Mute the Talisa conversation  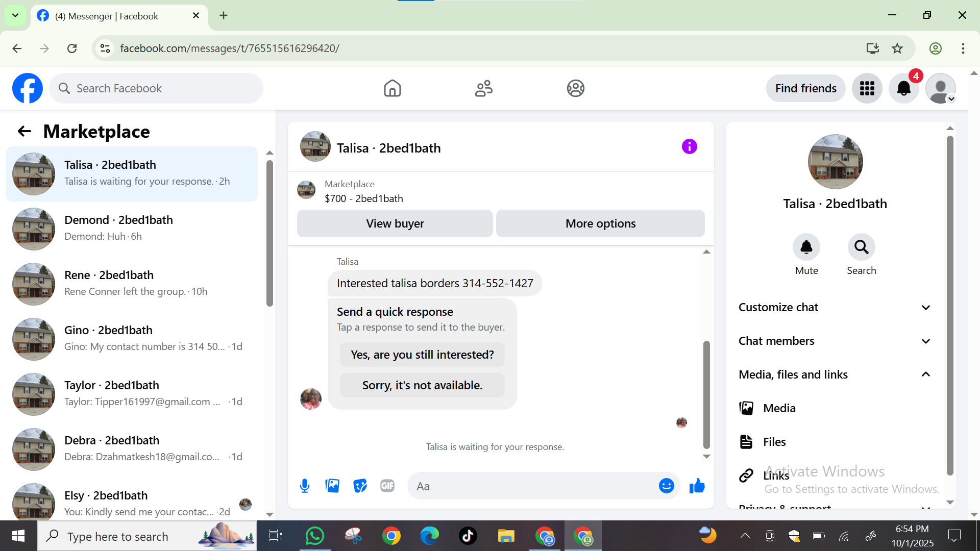(x=806, y=247)
